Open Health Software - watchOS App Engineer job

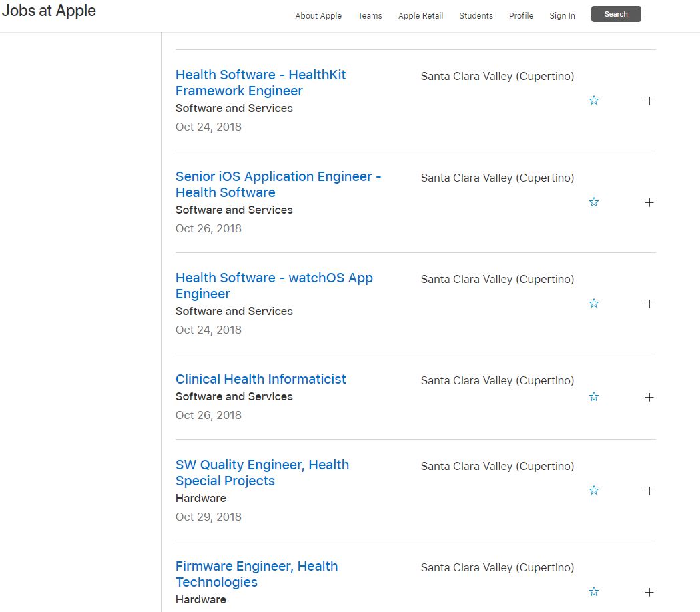click(274, 285)
